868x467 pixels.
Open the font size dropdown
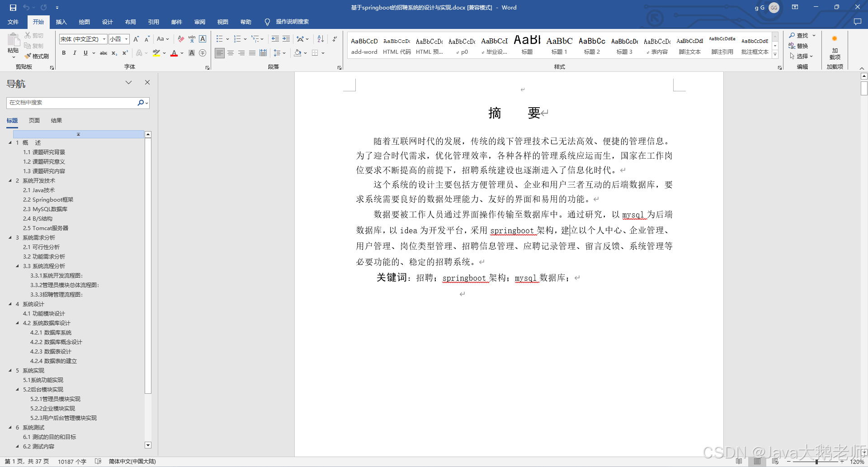[x=126, y=39]
